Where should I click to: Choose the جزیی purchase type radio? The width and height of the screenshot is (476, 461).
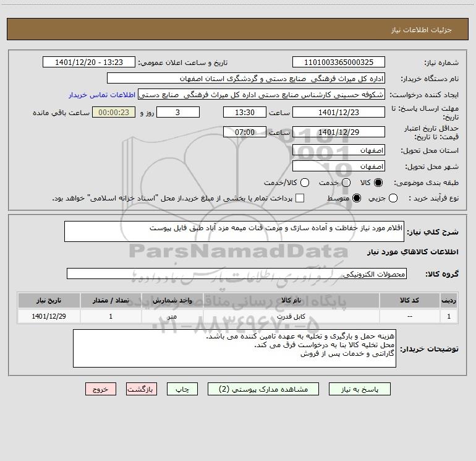(x=393, y=198)
